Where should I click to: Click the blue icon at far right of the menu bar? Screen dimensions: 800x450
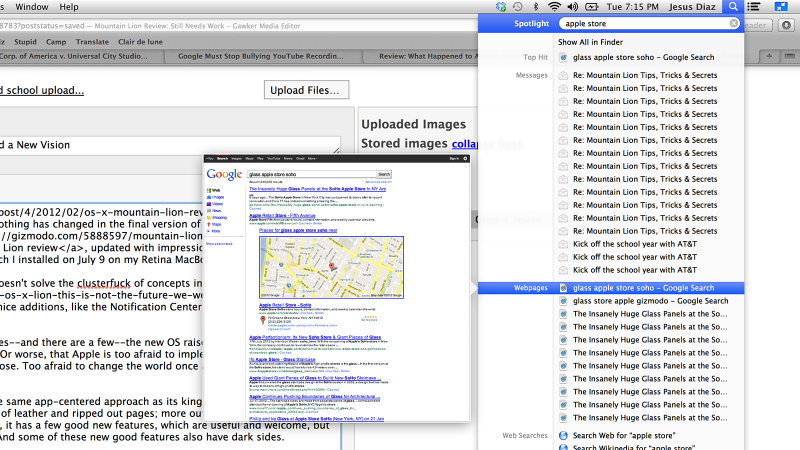click(x=781, y=7)
